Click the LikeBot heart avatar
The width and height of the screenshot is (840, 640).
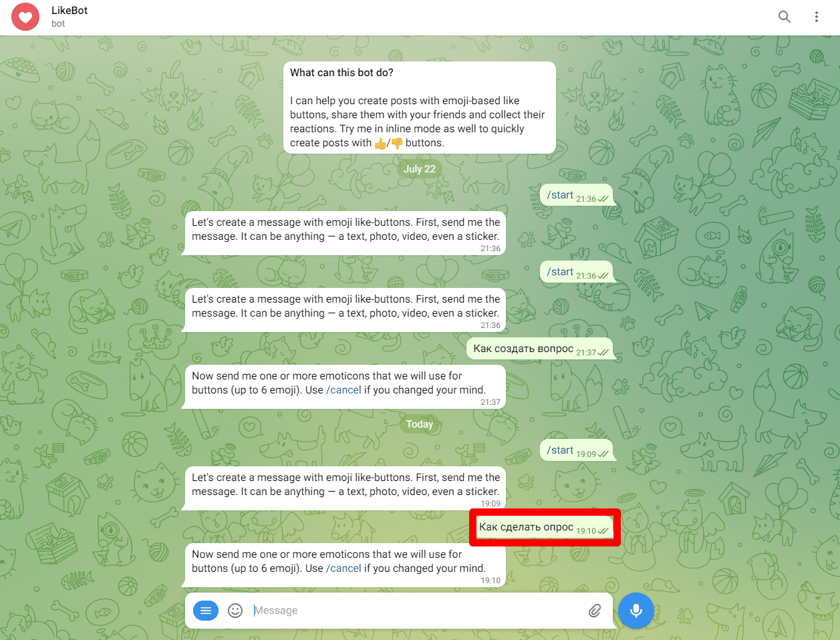pos(25,17)
